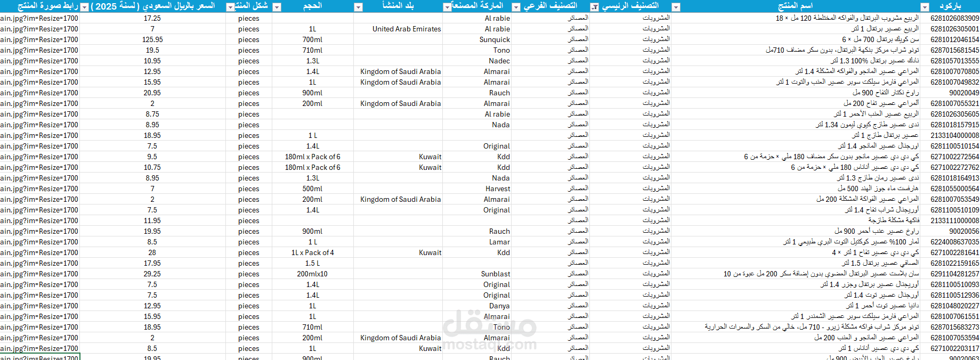The image size is (980, 360).
Task: Select pieces cell in barcode 6281055000564 row
Action: (249, 189)
